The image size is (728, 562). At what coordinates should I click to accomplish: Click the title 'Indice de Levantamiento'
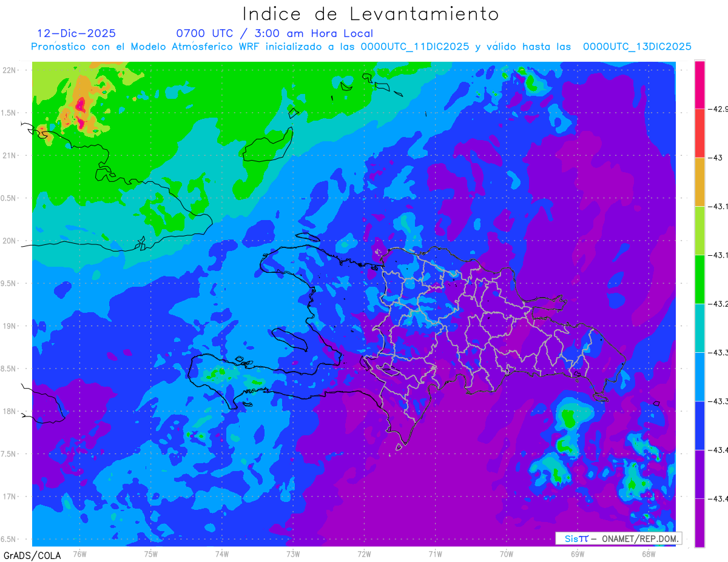coord(371,13)
